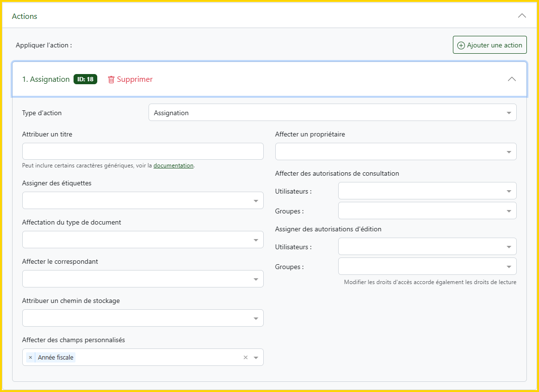Click the 1. Assignation action header title

46,79
